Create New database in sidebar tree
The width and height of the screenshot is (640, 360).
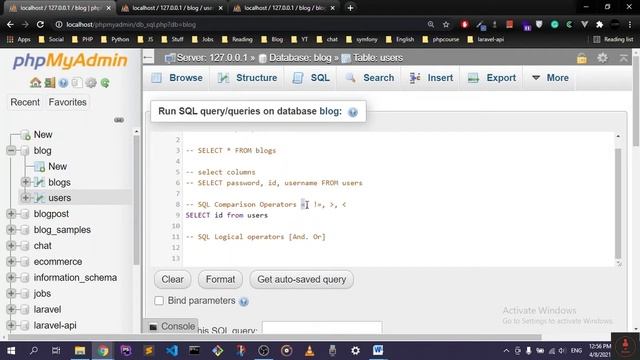43,135
